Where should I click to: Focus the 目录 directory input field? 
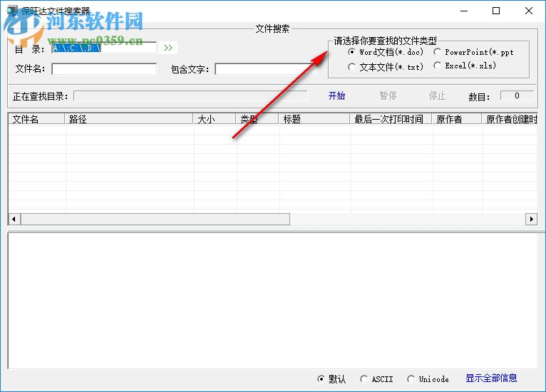tap(104, 48)
